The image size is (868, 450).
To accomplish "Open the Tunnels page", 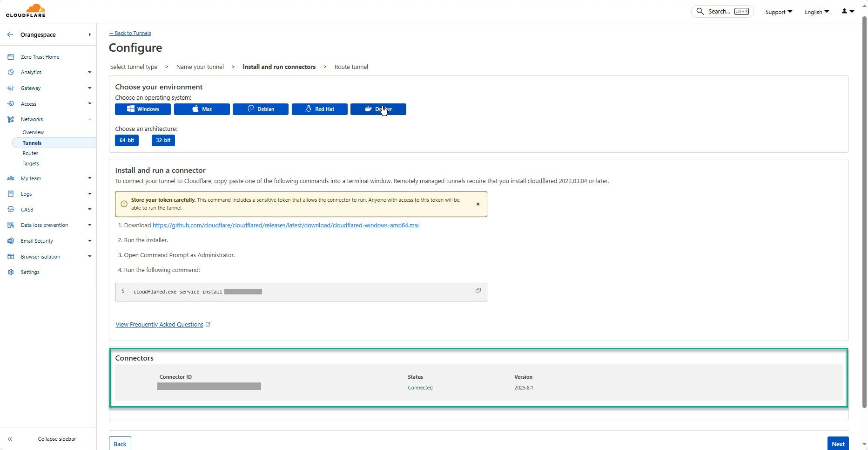I will (x=54, y=143).
